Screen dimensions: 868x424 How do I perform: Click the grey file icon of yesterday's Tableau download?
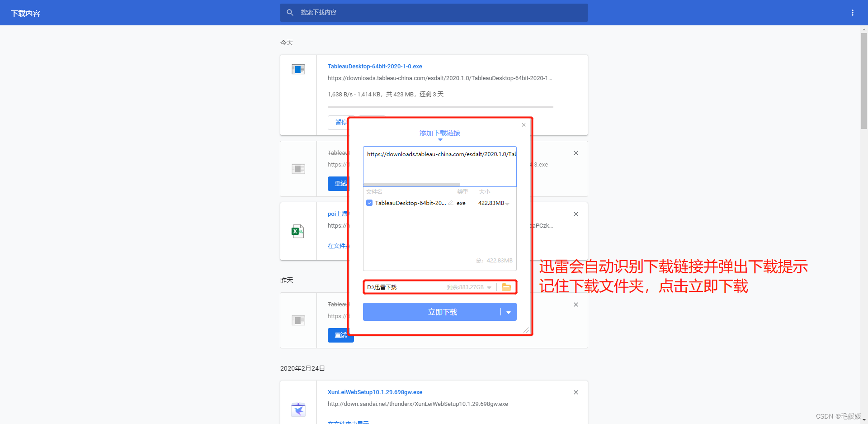[298, 320]
